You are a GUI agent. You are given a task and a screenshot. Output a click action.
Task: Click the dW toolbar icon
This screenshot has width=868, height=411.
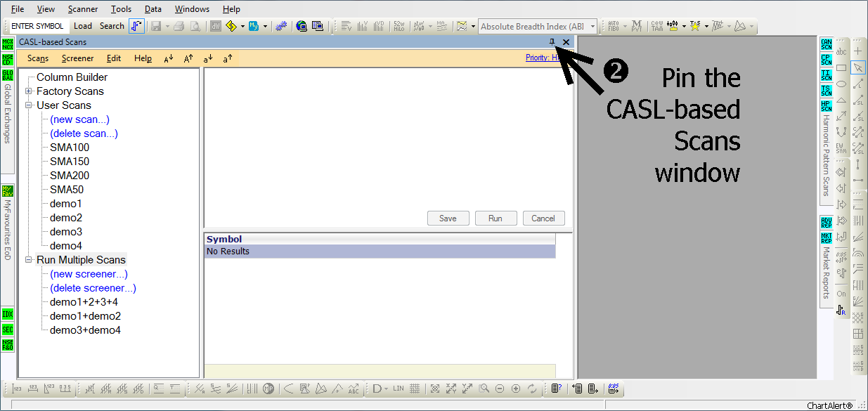point(215,26)
